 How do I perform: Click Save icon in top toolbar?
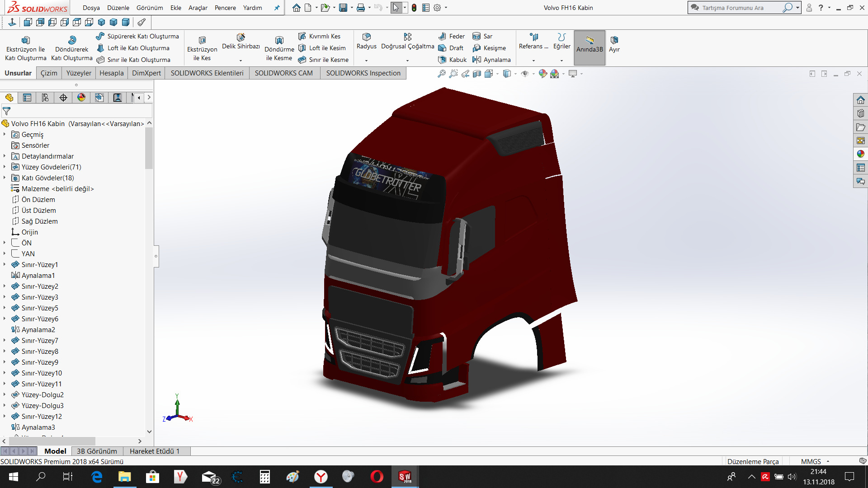pos(343,8)
